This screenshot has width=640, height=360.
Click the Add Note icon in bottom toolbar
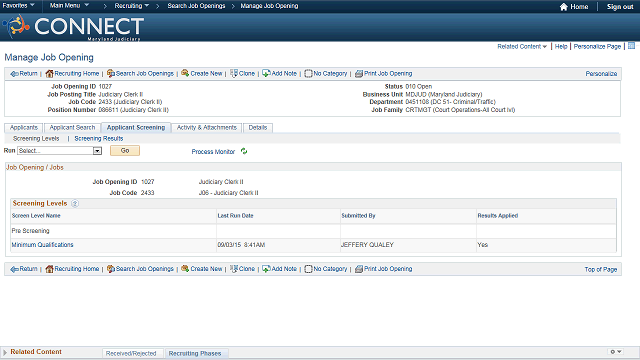coord(266,269)
